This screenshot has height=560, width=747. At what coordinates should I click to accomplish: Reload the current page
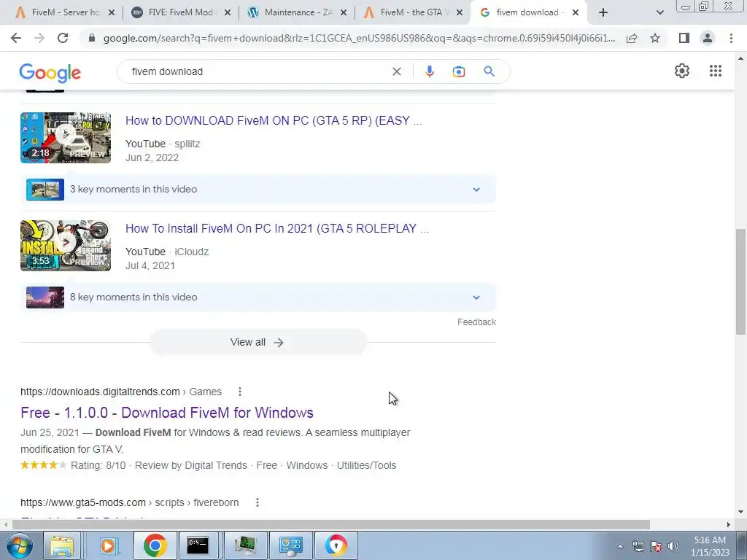tap(63, 38)
